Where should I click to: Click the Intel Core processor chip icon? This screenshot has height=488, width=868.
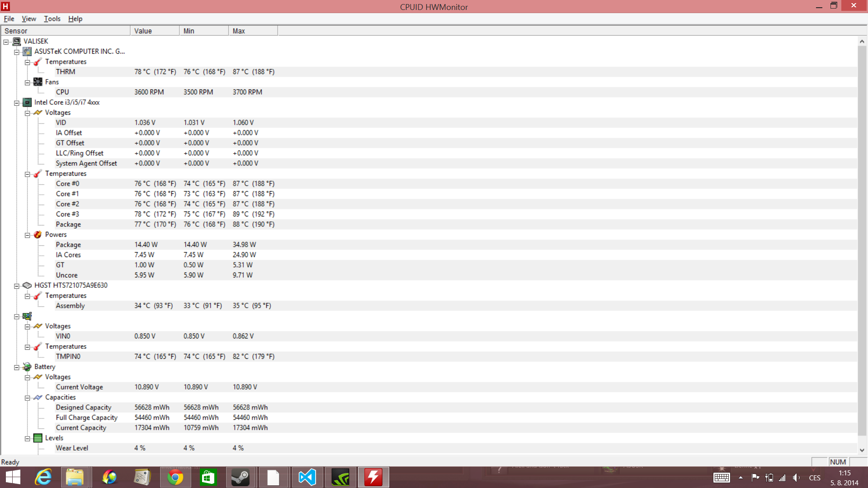[27, 103]
